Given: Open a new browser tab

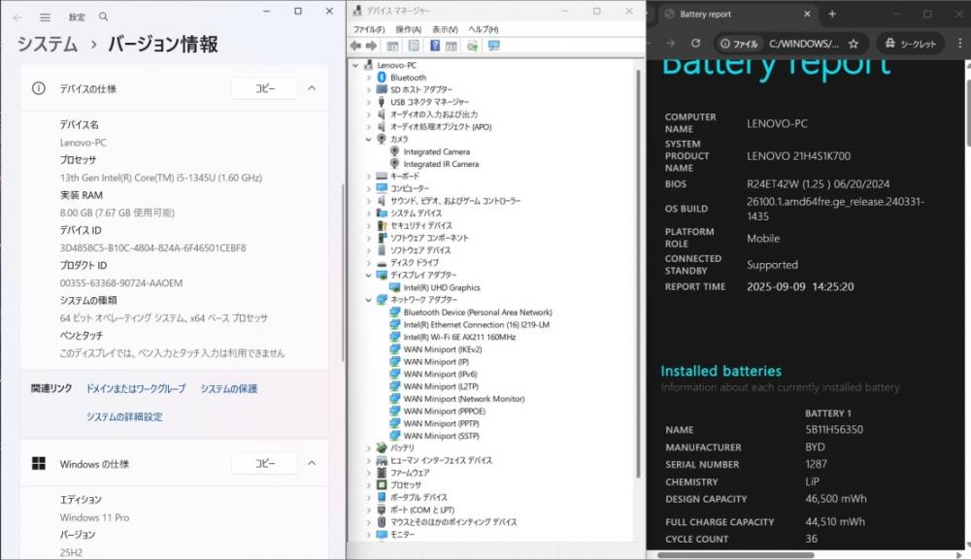Looking at the screenshot, I should click(832, 14).
